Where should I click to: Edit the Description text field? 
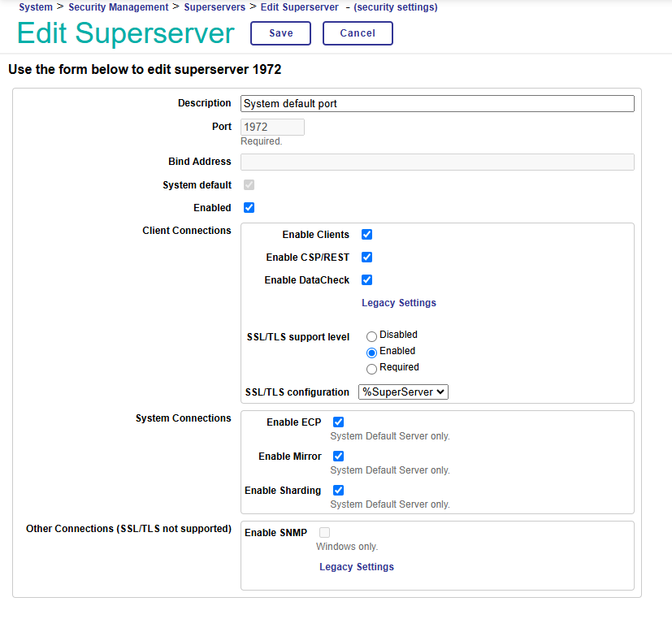tap(437, 104)
